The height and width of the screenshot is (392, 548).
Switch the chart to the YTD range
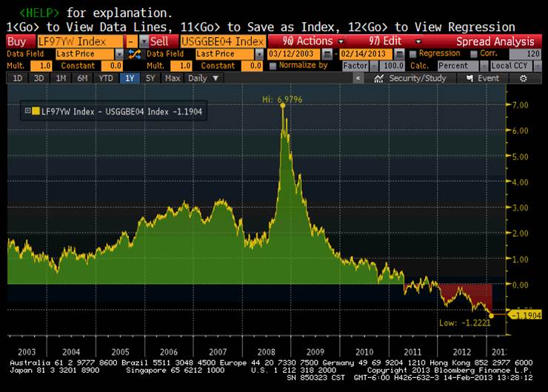105,78
